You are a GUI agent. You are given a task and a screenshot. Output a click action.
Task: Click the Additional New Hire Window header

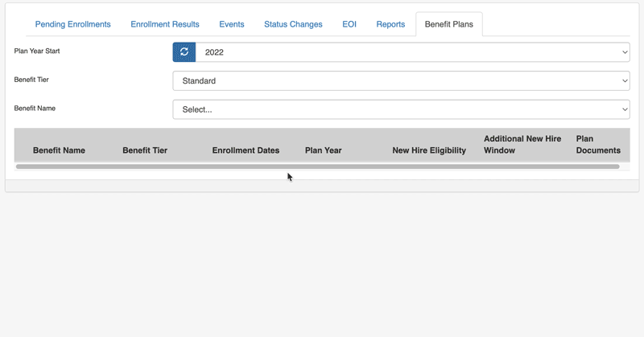click(x=522, y=145)
